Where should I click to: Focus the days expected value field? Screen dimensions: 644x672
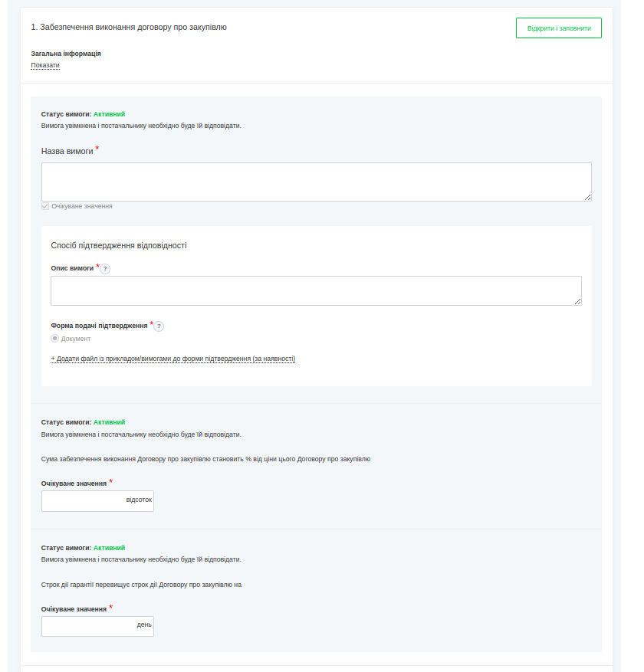pos(86,626)
